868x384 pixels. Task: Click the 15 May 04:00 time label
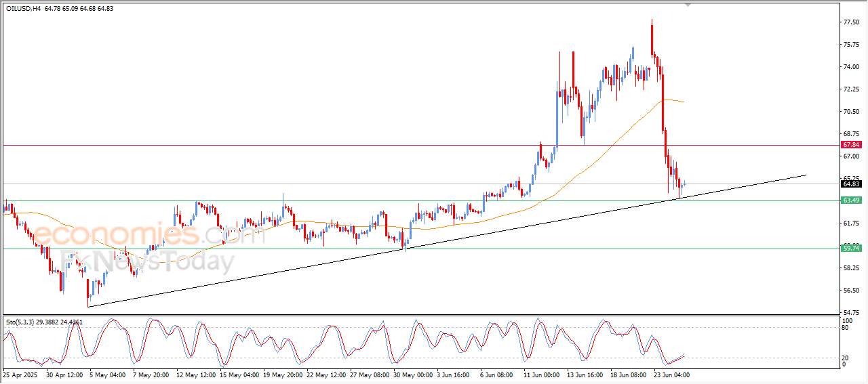[x=239, y=374]
